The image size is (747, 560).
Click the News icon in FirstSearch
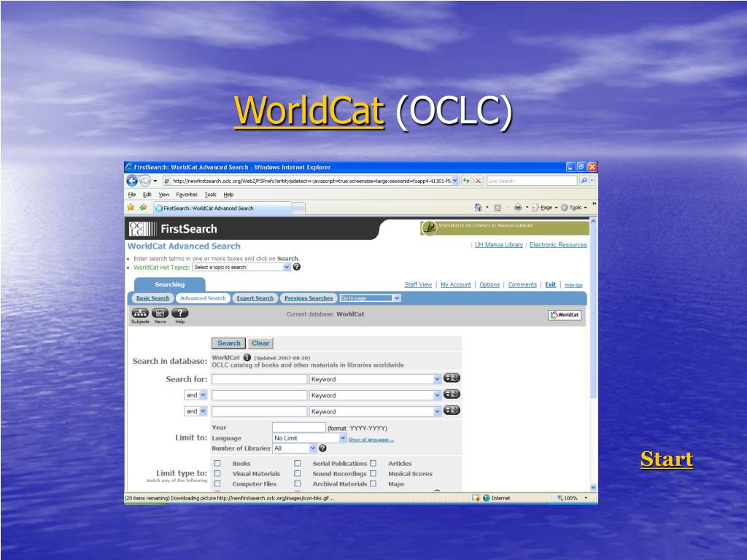point(160,314)
